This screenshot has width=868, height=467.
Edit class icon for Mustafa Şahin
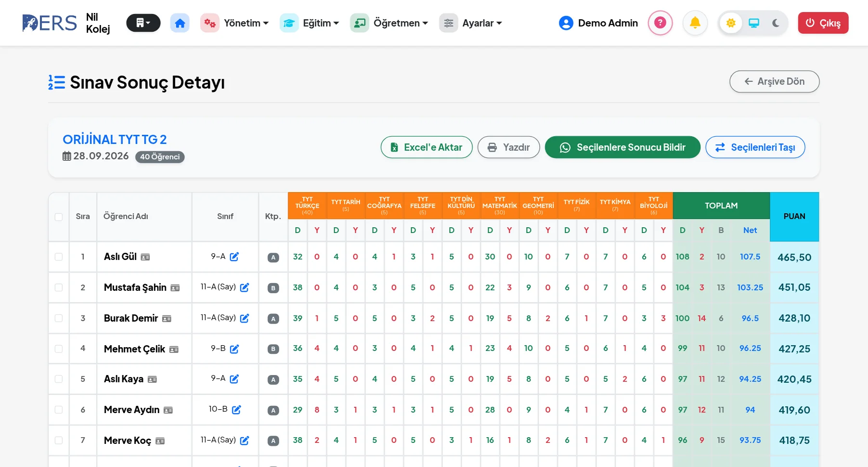245,287
